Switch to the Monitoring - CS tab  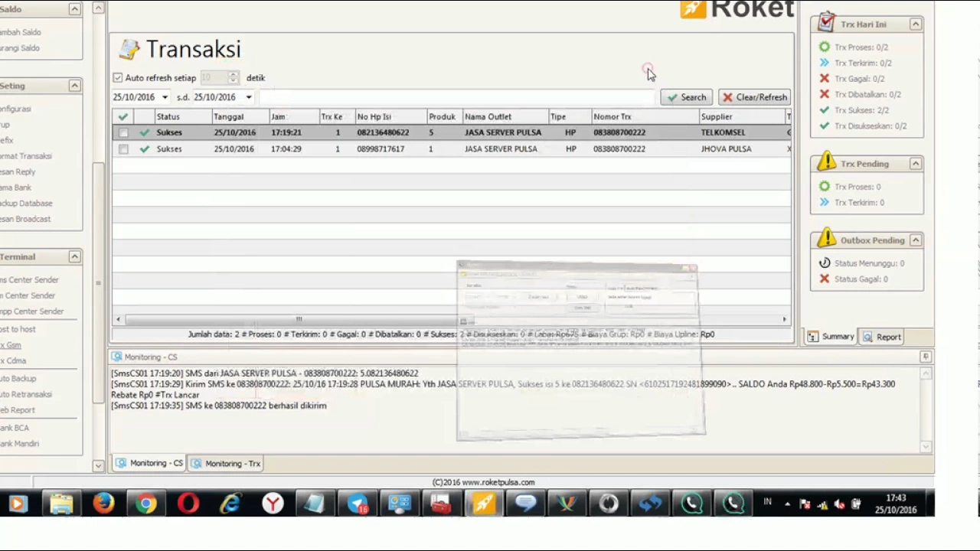150,463
